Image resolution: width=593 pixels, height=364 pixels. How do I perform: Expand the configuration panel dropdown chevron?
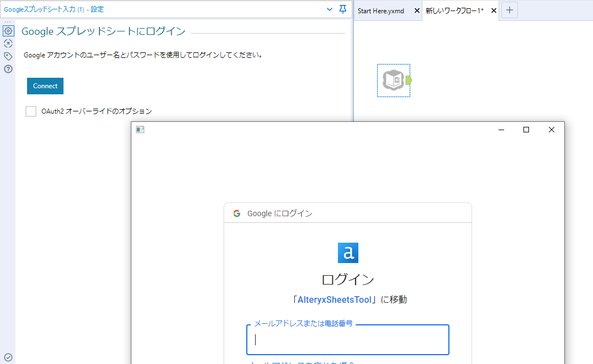point(330,9)
